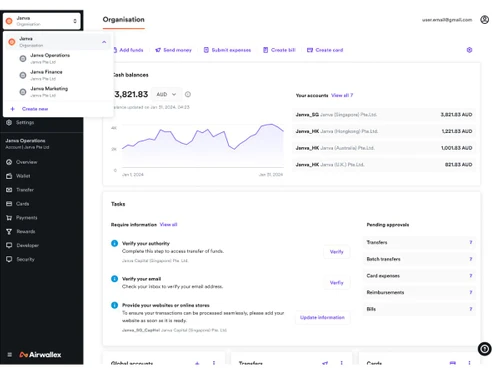Select Janva Marketing account entry

coord(58,92)
